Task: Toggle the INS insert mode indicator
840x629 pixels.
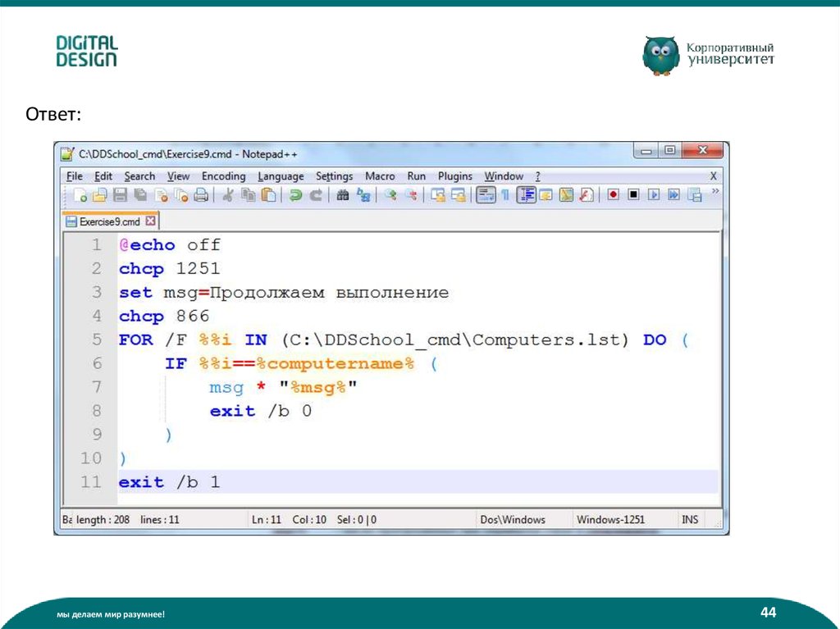Action: point(690,520)
